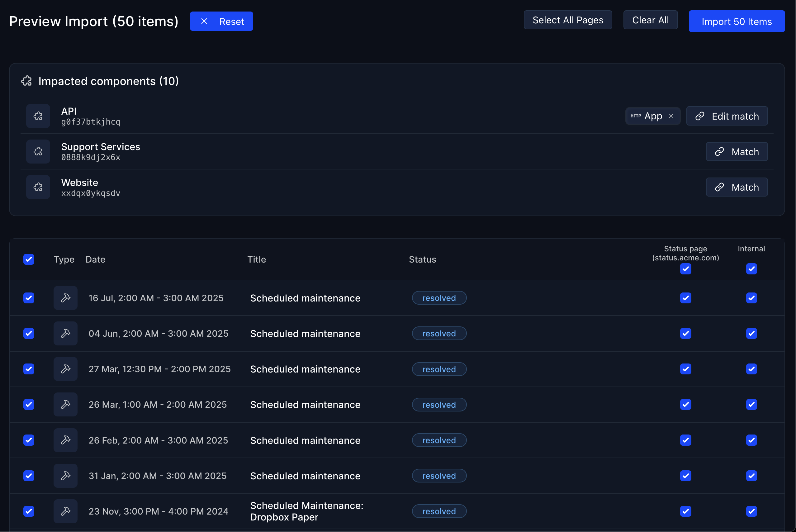Toggle Status page checkbox for 26 Mar
The height and width of the screenshot is (532, 796).
coord(685,404)
